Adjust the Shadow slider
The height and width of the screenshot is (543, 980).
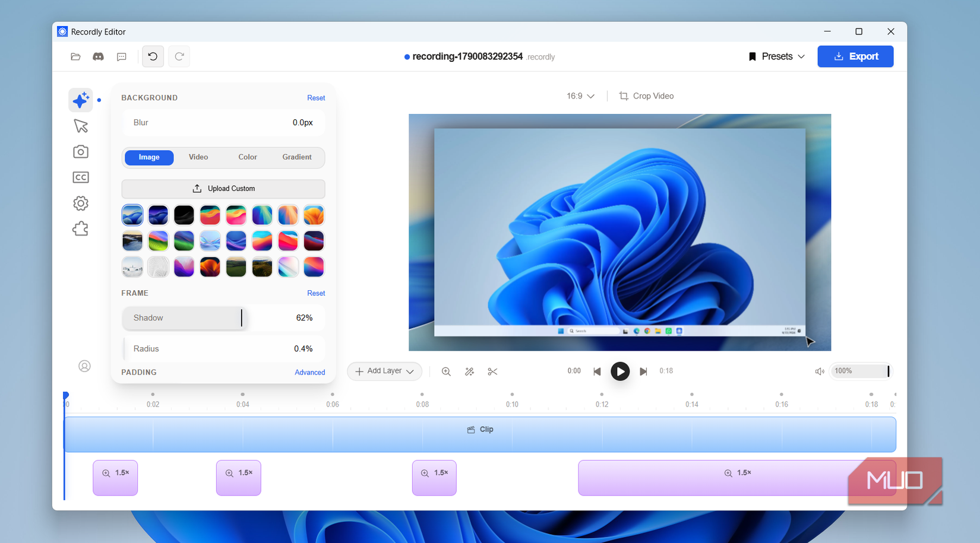pyautogui.click(x=223, y=318)
